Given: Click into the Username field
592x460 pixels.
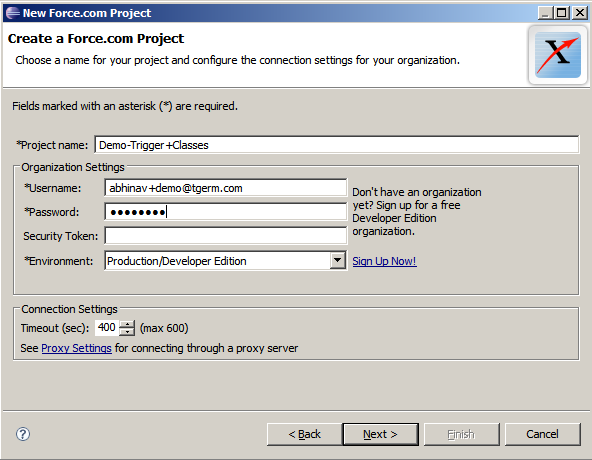Looking at the screenshot, I should (x=225, y=188).
